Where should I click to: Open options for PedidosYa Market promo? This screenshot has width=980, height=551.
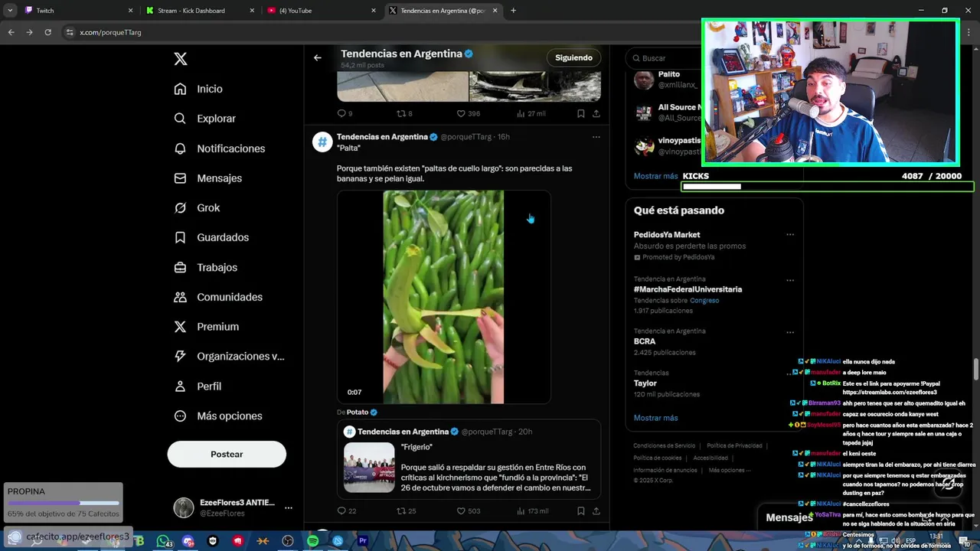790,235
